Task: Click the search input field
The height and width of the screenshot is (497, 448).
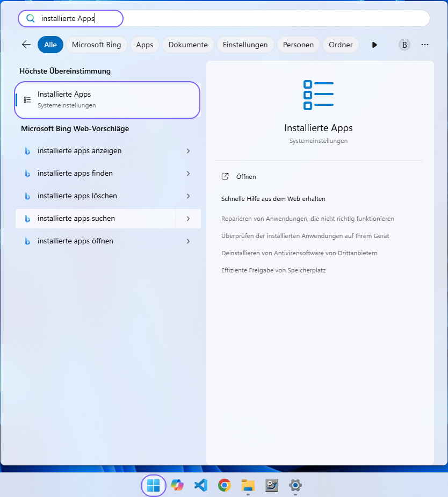Action: (x=258, y=18)
